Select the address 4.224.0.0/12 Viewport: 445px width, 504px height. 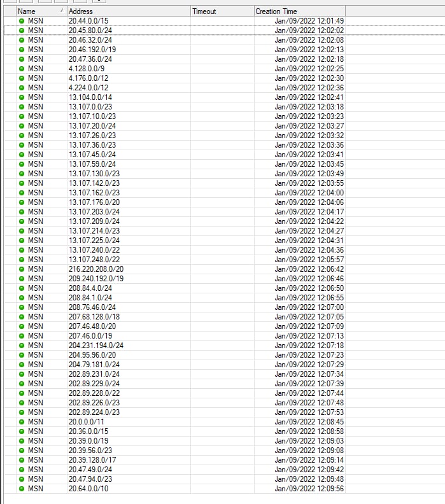pyautogui.click(x=88, y=88)
